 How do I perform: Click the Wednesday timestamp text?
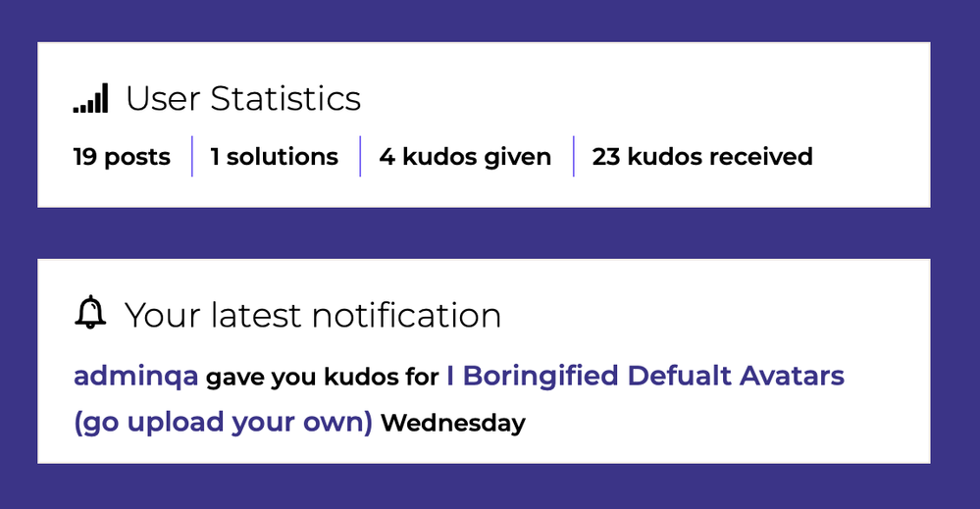coord(453,424)
